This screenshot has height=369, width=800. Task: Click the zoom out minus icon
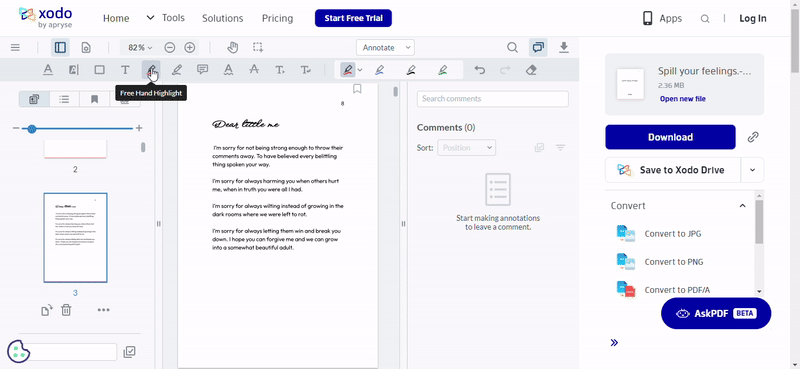(x=170, y=47)
